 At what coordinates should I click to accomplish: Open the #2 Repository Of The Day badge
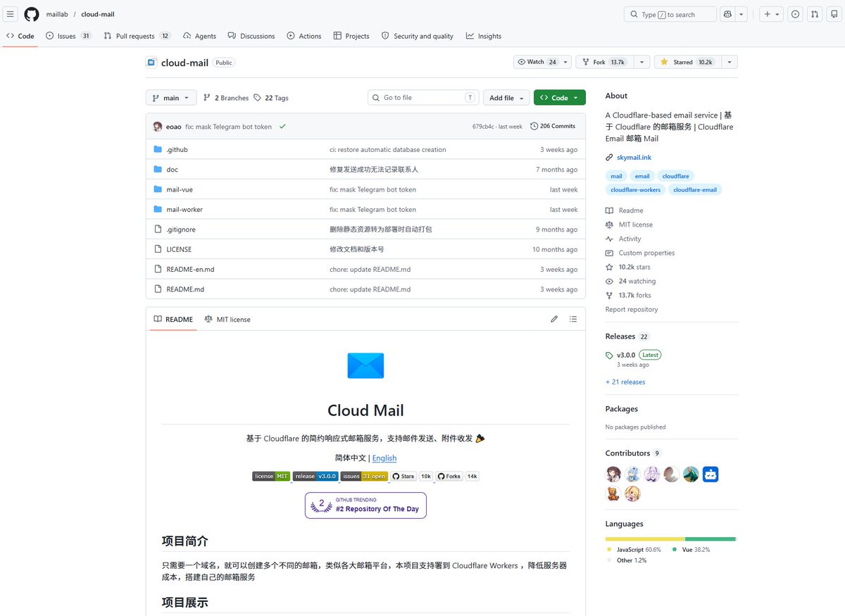(365, 505)
